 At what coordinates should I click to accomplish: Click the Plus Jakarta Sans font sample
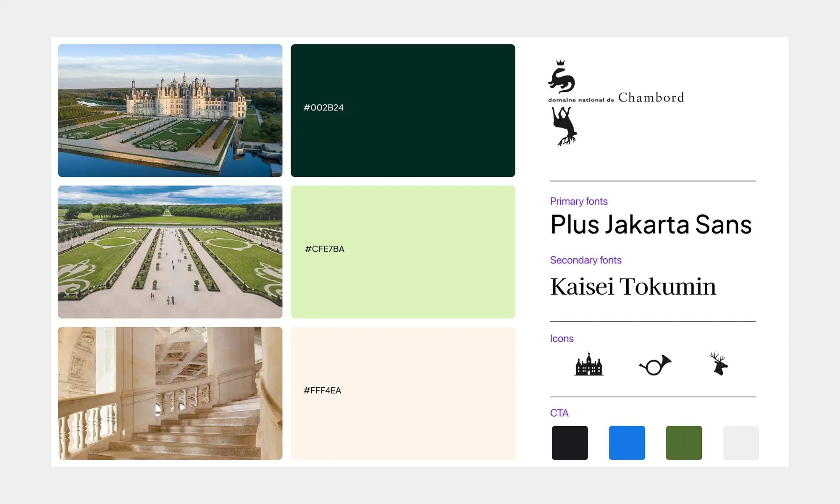tap(651, 225)
